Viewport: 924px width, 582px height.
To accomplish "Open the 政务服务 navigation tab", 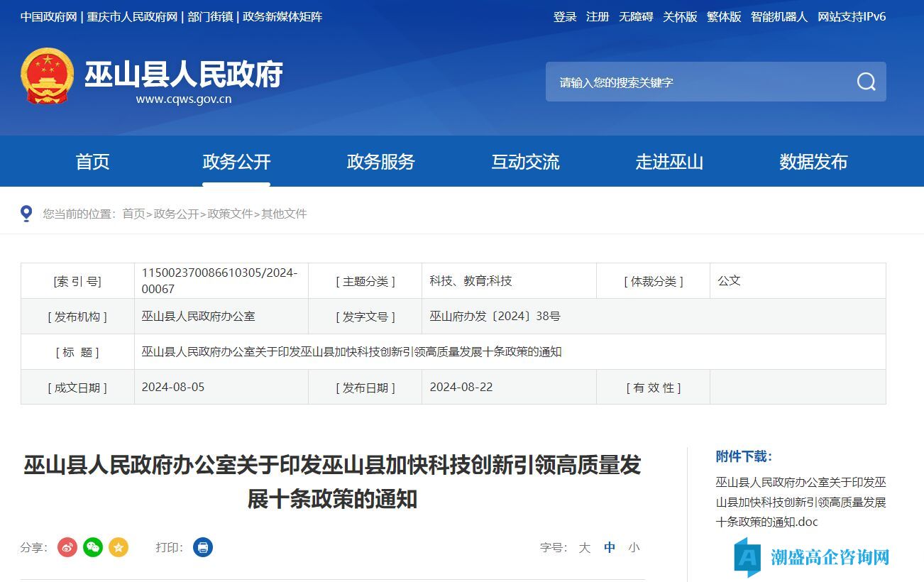I will click(380, 162).
